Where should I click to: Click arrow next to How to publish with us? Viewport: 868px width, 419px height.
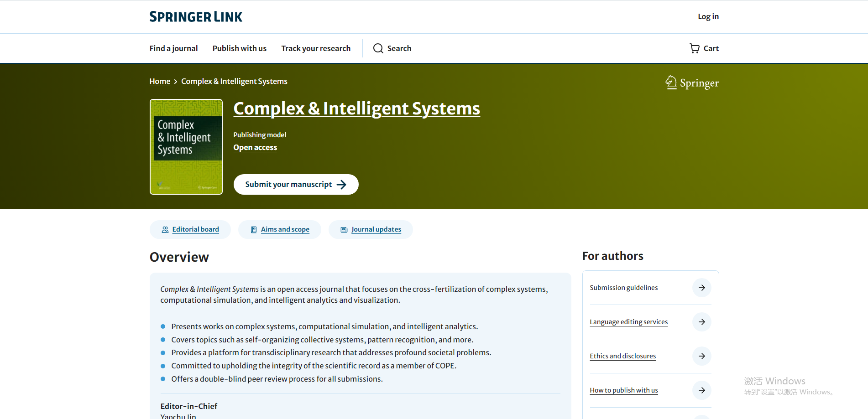coord(702,390)
